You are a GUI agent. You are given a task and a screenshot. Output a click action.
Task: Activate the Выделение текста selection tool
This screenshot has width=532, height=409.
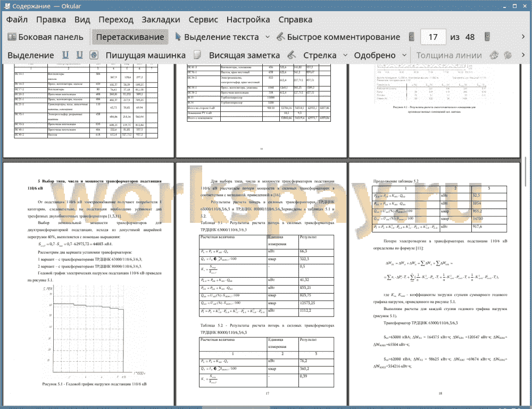[x=217, y=37]
